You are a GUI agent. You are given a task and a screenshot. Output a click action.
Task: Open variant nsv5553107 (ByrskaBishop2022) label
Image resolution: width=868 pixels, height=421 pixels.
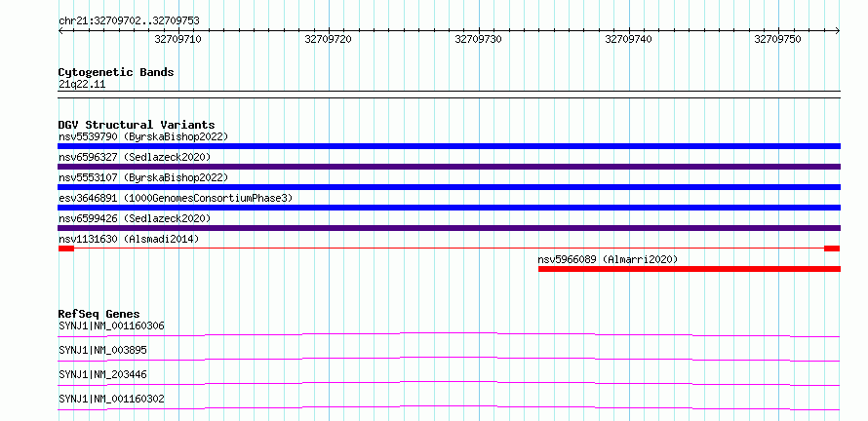(x=143, y=177)
